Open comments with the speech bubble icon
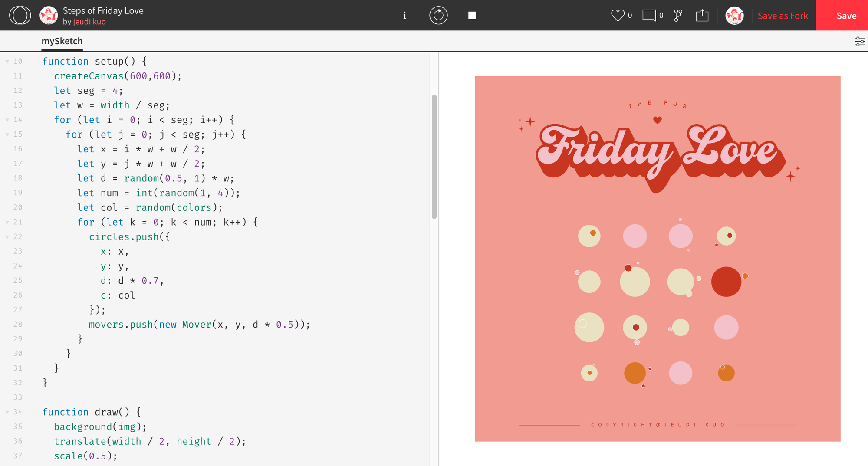Screen dimensions: 868x466 tap(649, 16)
